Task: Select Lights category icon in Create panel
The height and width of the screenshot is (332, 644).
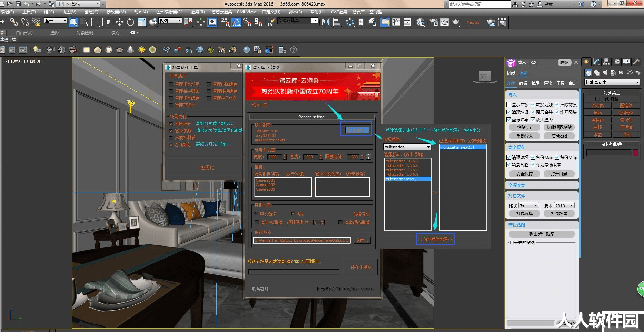Action: [x=605, y=72]
